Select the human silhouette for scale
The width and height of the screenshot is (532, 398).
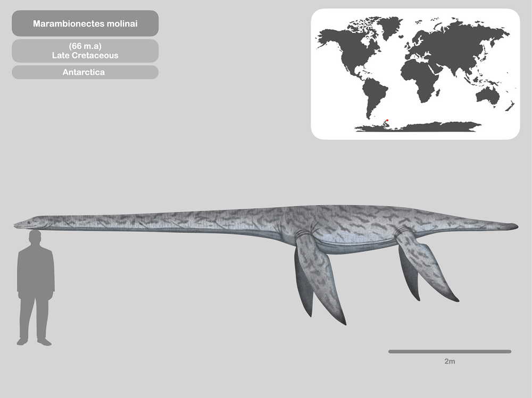tap(35, 287)
